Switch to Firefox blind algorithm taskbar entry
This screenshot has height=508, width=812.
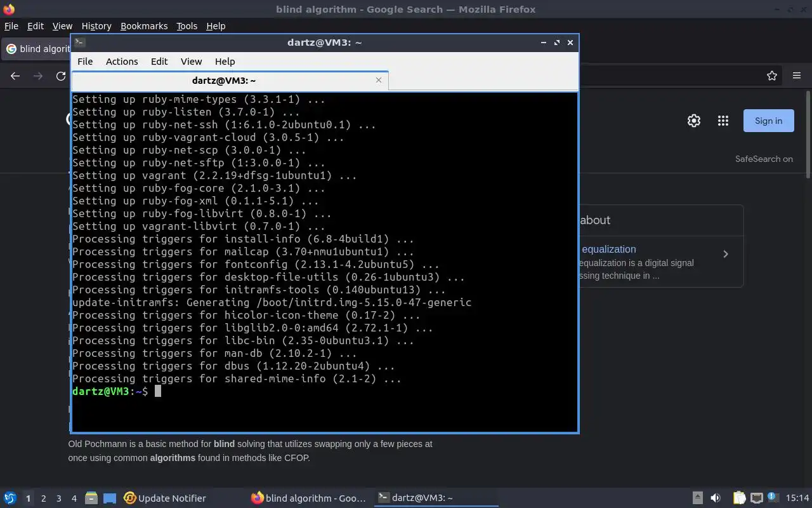pyautogui.click(x=309, y=498)
